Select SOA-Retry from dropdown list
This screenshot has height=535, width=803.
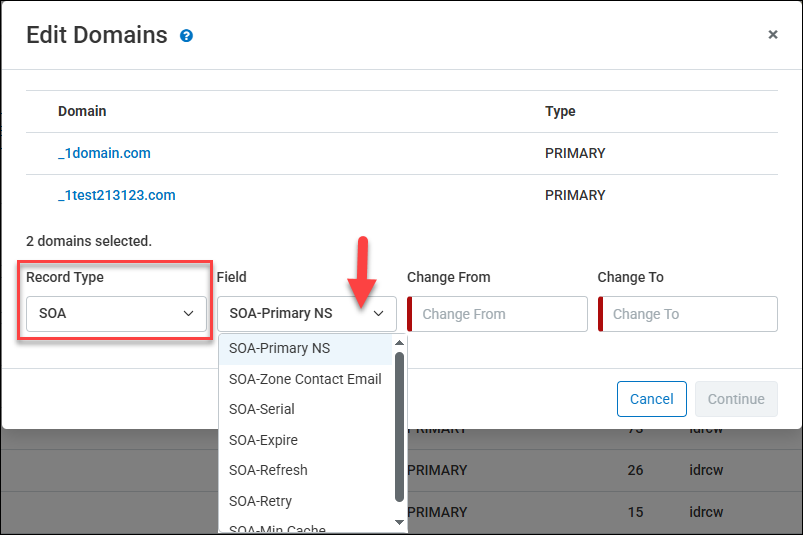click(x=260, y=501)
